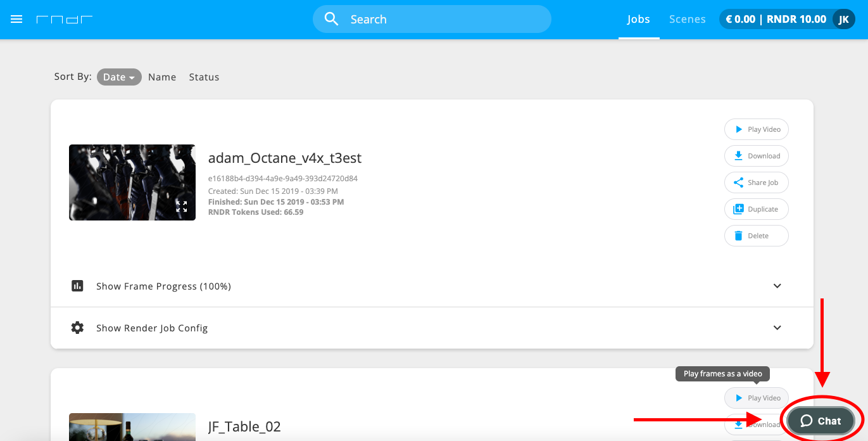Viewport: 868px width, 441px height.
Task: Sort jobs by Status
Action: tap(204, 77)
